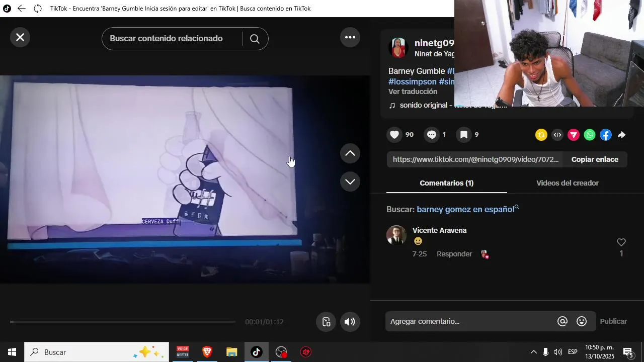
Task: Open TikTok app taskbar icon
Action: [256, 352]
